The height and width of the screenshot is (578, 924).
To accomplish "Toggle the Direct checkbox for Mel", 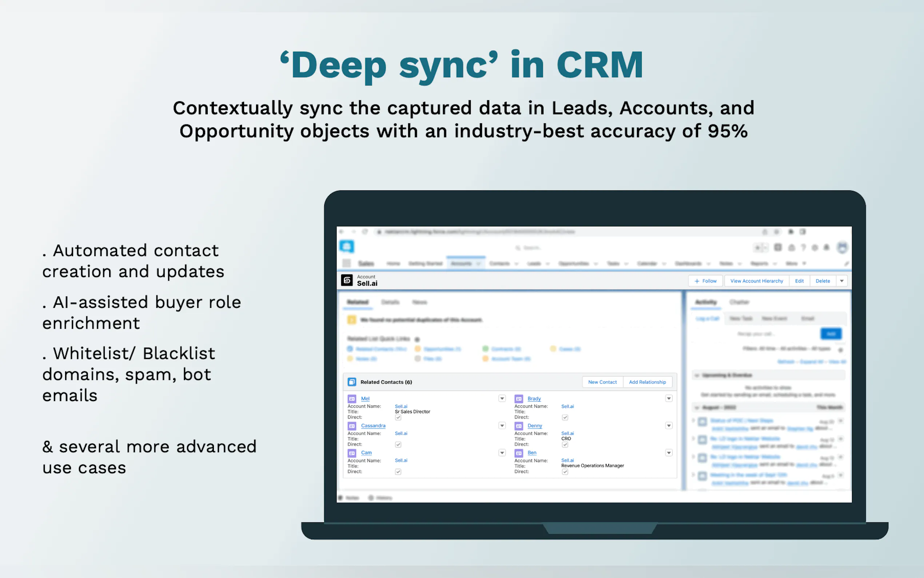I will tap(398, 417).
